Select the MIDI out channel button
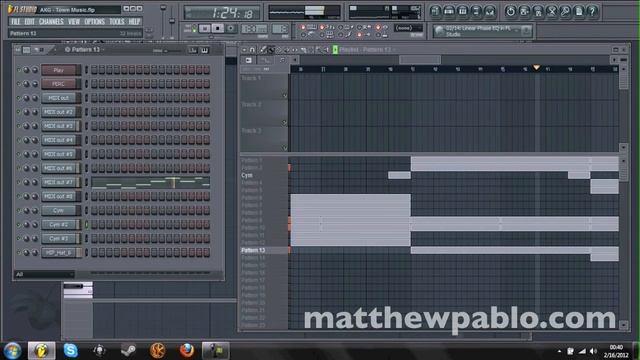The height and width of the screenshot is (360, 640). (x=58, y=98)
